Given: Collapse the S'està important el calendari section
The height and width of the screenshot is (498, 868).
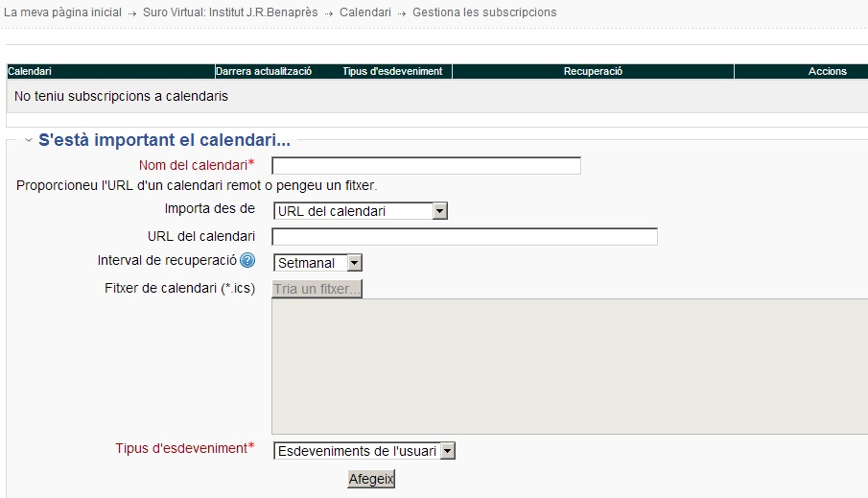Looking at the screenshot, I should (x=29, y=140).
